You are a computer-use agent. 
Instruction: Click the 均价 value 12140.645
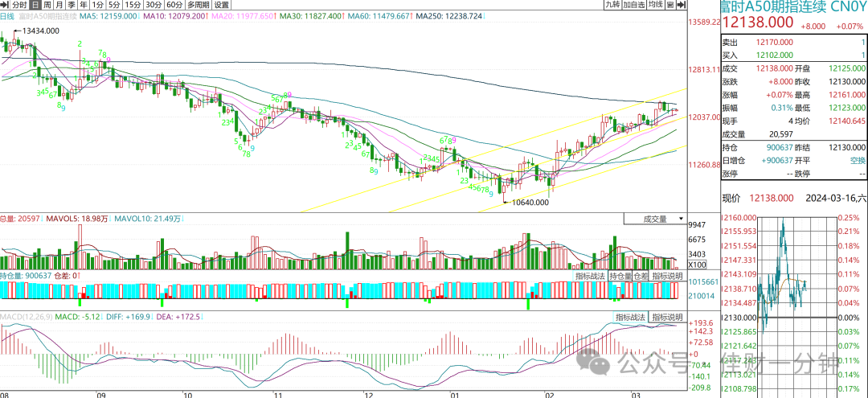[847, 121]
